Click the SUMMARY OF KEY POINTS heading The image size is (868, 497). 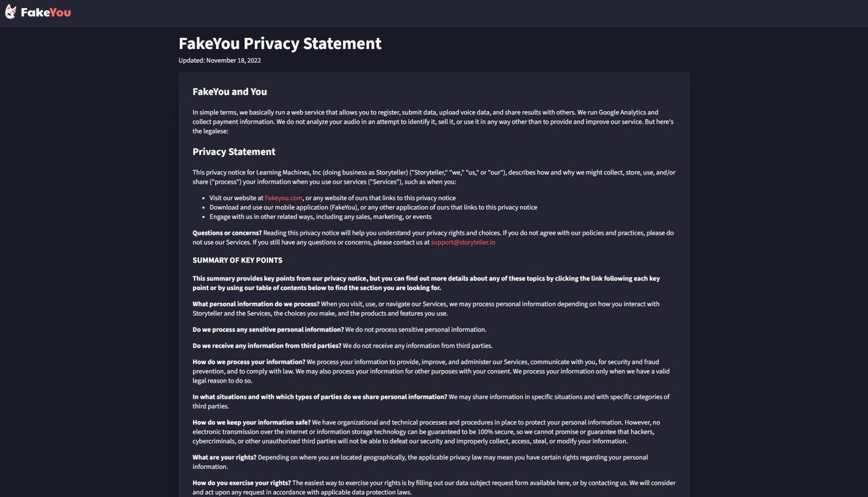point(237,260)
